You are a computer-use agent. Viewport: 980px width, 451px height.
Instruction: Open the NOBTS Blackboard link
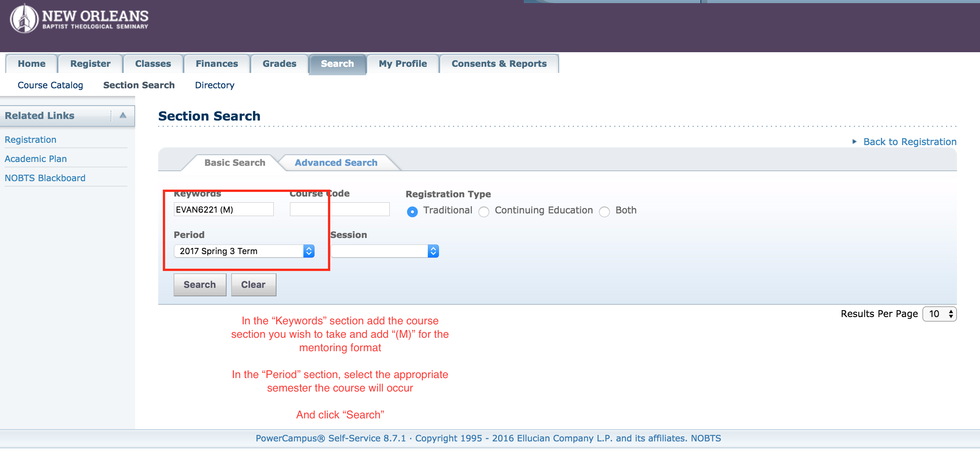pyautogui.click(x=45, y=178)
